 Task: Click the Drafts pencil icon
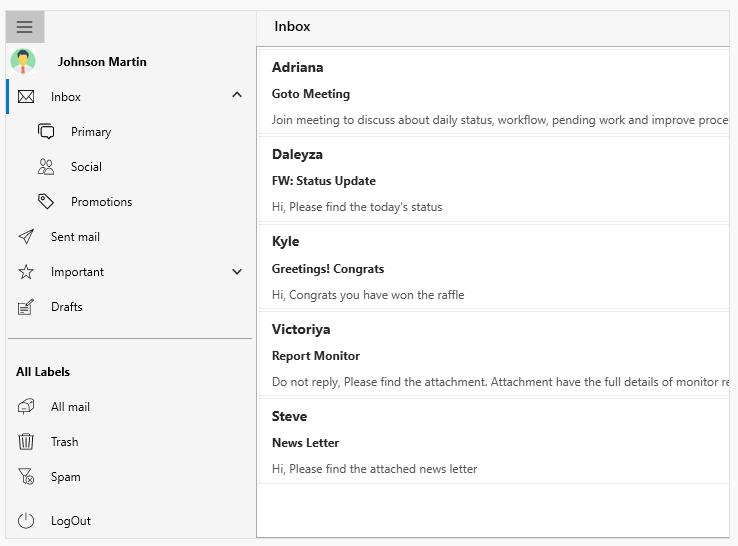pos(26,307)
